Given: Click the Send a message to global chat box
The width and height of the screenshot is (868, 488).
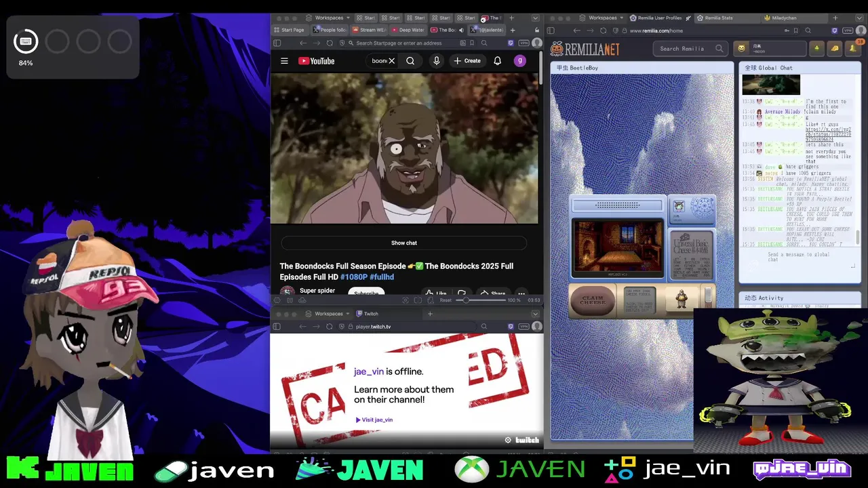Looking at the screenshot, I should click(799, 257).
